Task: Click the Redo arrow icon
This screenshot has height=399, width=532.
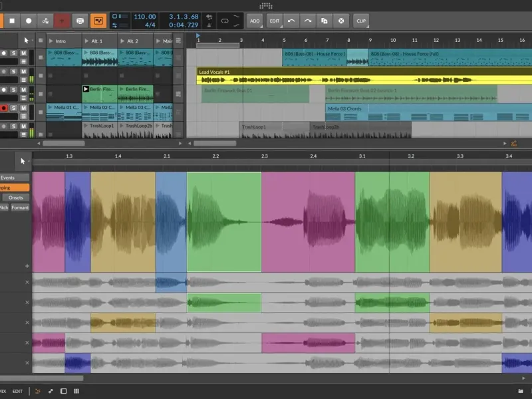Action: click(308, 21)
